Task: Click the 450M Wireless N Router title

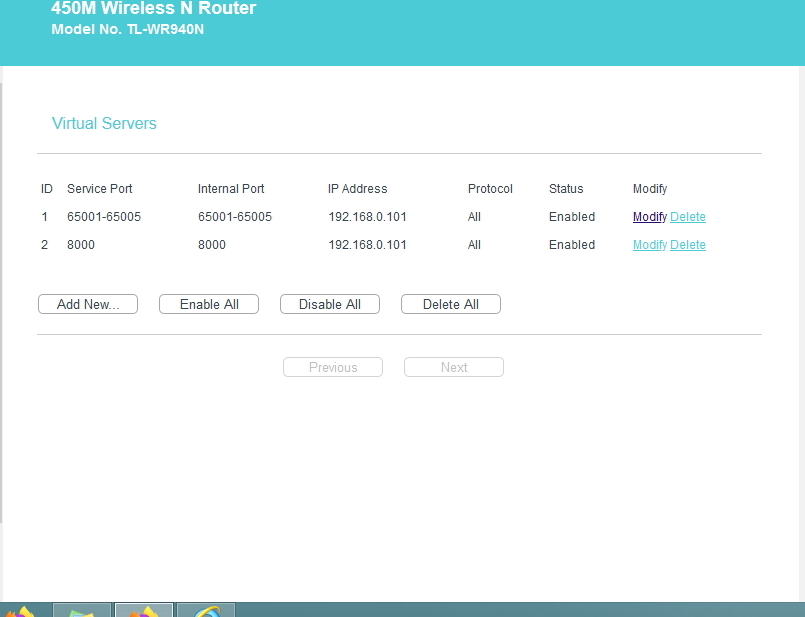Action: click(x=154, y=9)
